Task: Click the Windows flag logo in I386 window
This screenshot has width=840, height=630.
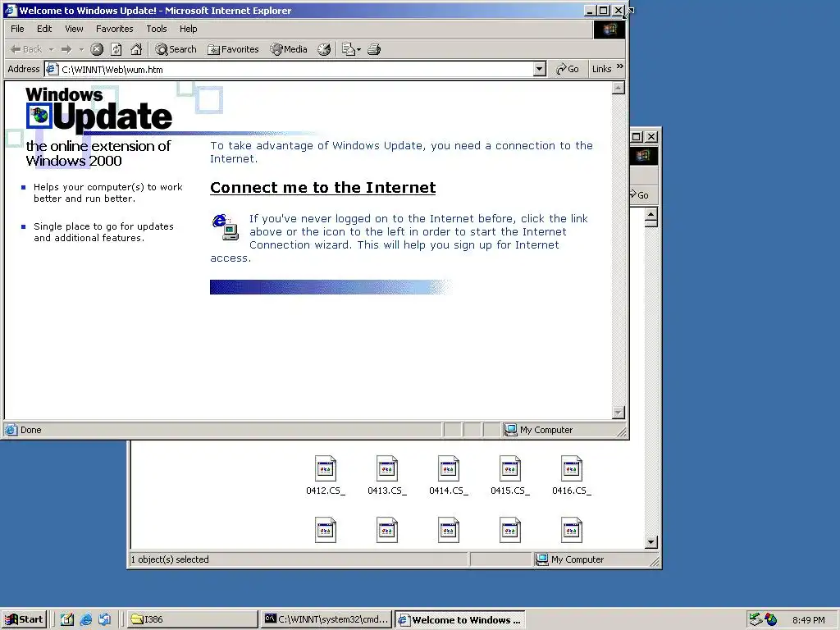Action: point(643,156)
